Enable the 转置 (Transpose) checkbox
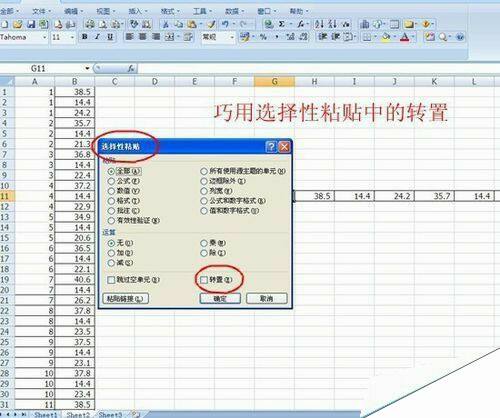 coord(204,280)
